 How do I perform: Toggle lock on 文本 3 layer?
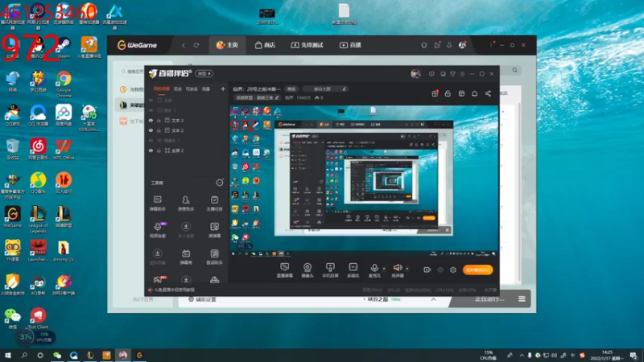tap(159, 120)
